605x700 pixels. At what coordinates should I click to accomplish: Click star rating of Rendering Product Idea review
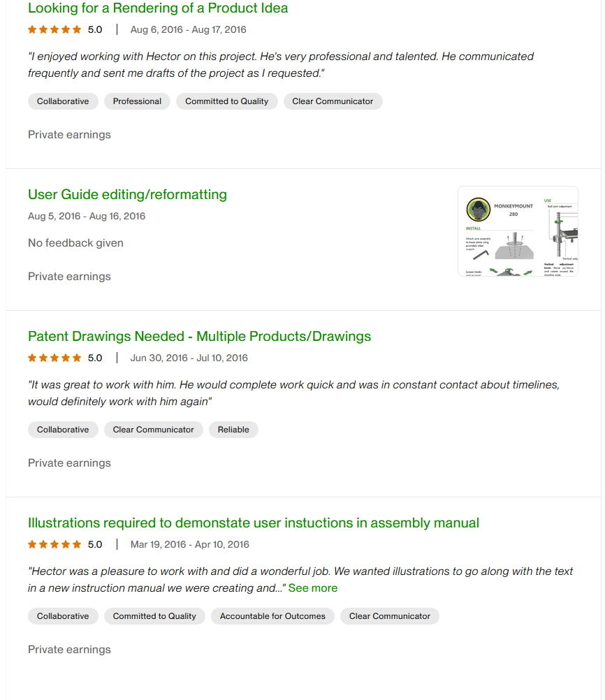[54, 29]
